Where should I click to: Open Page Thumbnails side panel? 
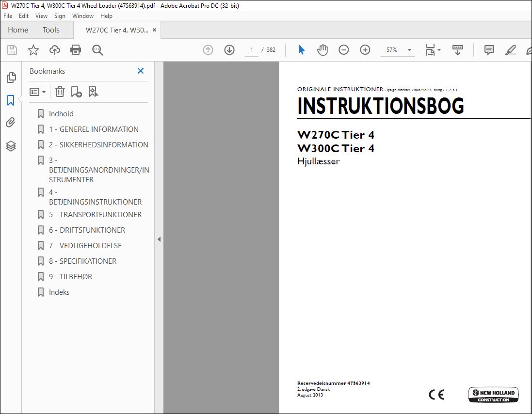coord(11,77)
